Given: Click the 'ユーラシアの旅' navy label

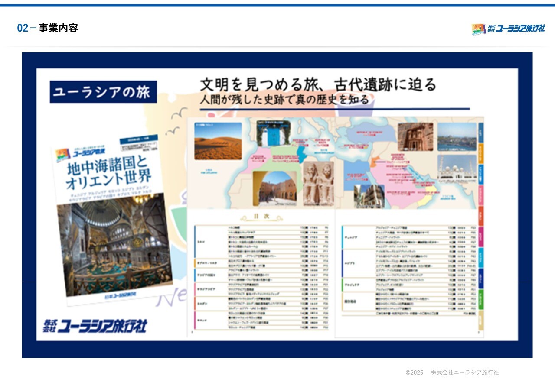Looking at the screenshot, I should coord(103,92).
